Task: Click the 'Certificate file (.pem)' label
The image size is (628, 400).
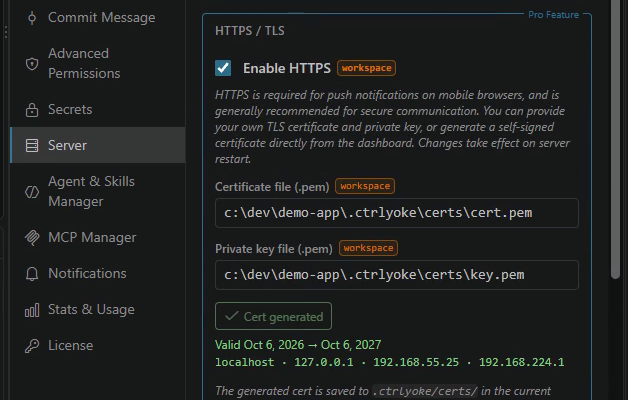Action: click(x=272, y=187)
